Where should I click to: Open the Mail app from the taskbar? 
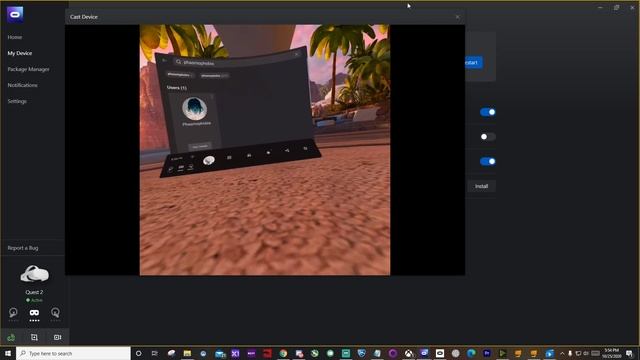coord(220,353)
